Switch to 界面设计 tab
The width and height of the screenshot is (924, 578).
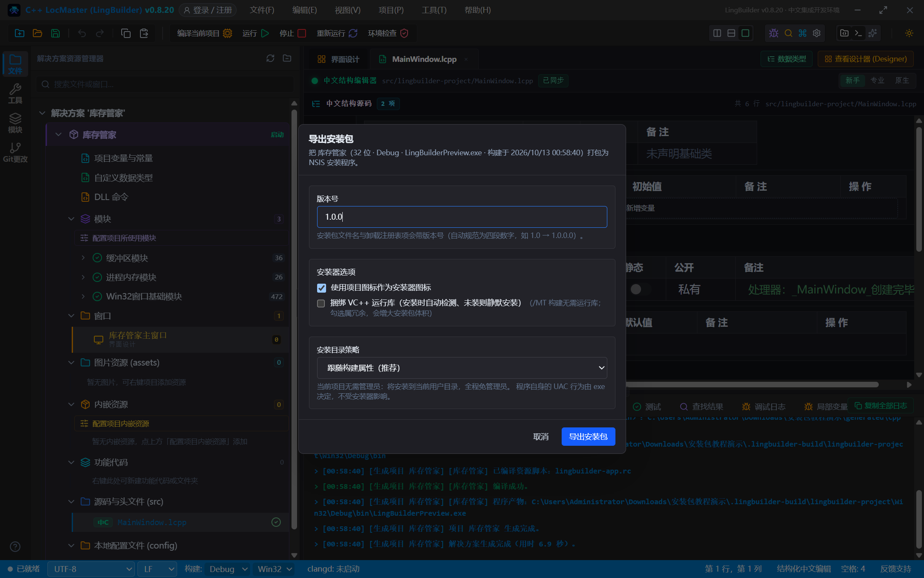[x=338, y=59]
